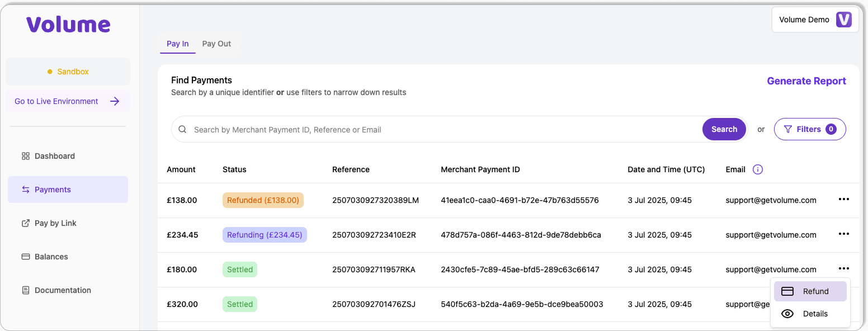Image resolution: width=868 pixels, height=331 pixels.
Task: Click the Settled badge for £180.00
Action: click(x=240, y=269)
